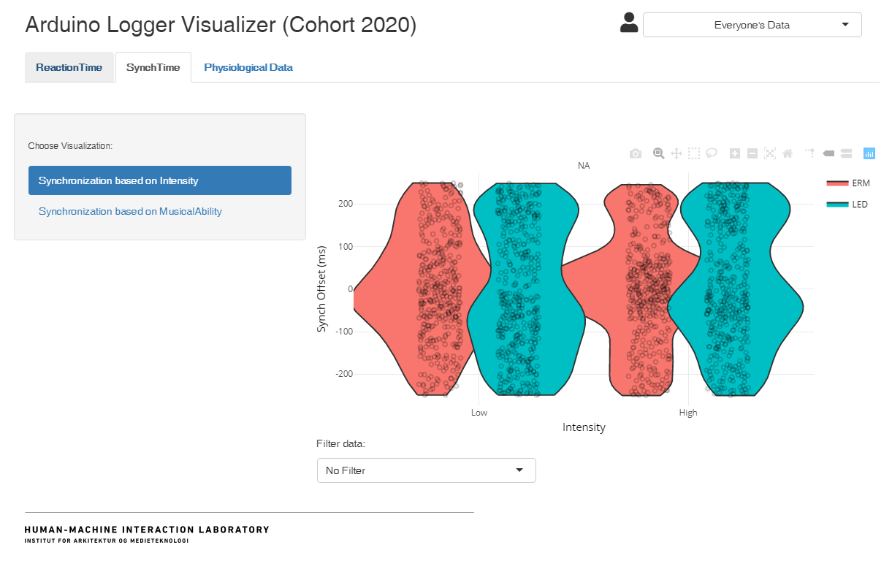This screenshot has width=892, height=588.
Task: Enable show closest data on hover
Action: tap(828, 153)
